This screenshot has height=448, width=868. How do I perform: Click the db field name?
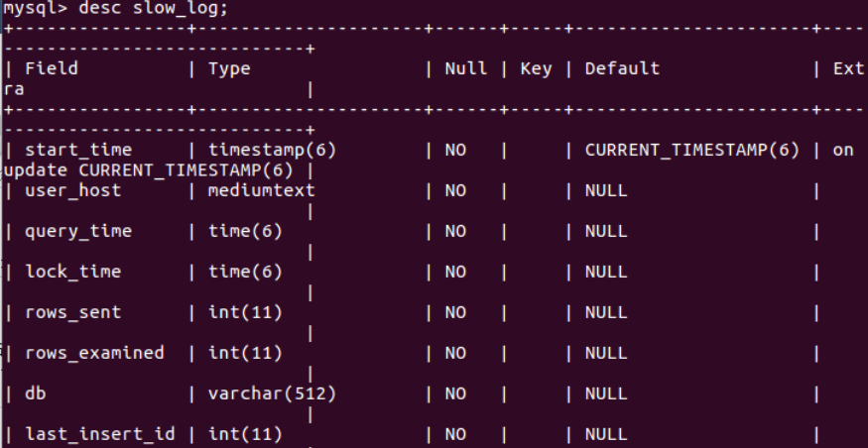tap(36, 393)
